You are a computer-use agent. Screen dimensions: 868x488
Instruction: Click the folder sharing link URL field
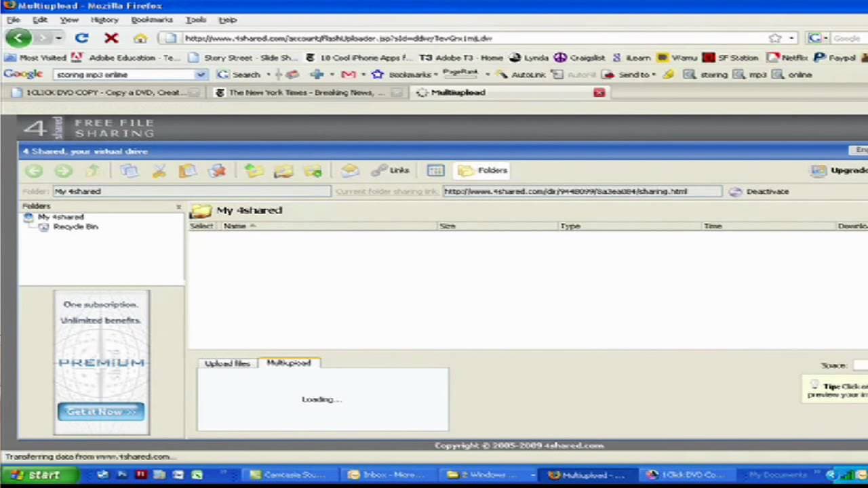[x=583, y=192]
